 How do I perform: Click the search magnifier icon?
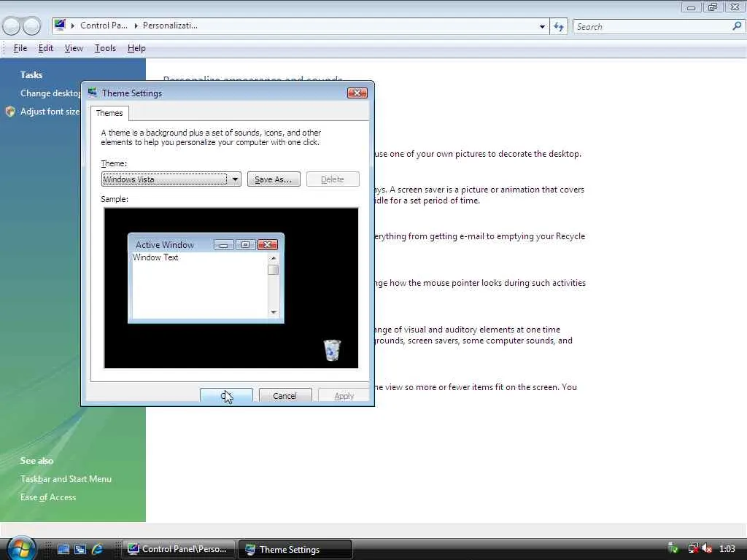737,26
